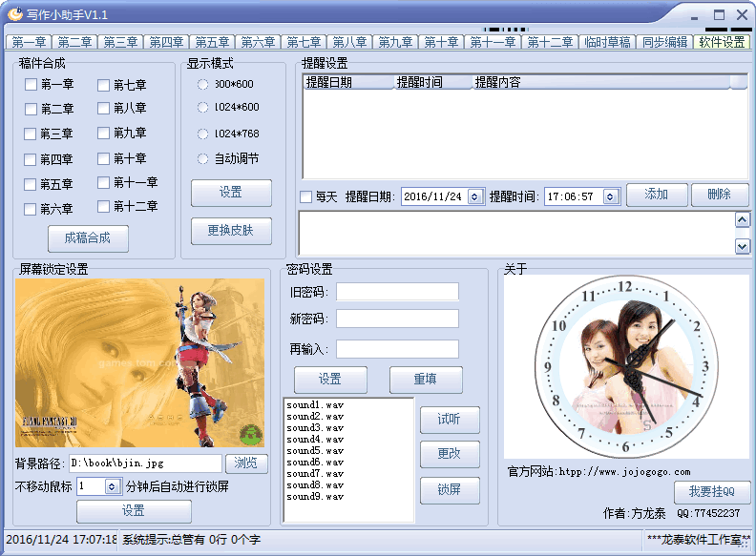Click the reminder content text area
Image resolution: width=756 pixels, height=556 pixels.
click(516, 234)
